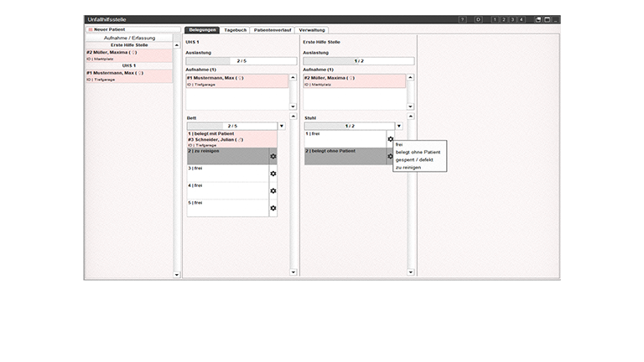644x362 pixels.
Task: Expand the Stuhl occupancy dropdown arrow
Action: click(x=399, y=127)
